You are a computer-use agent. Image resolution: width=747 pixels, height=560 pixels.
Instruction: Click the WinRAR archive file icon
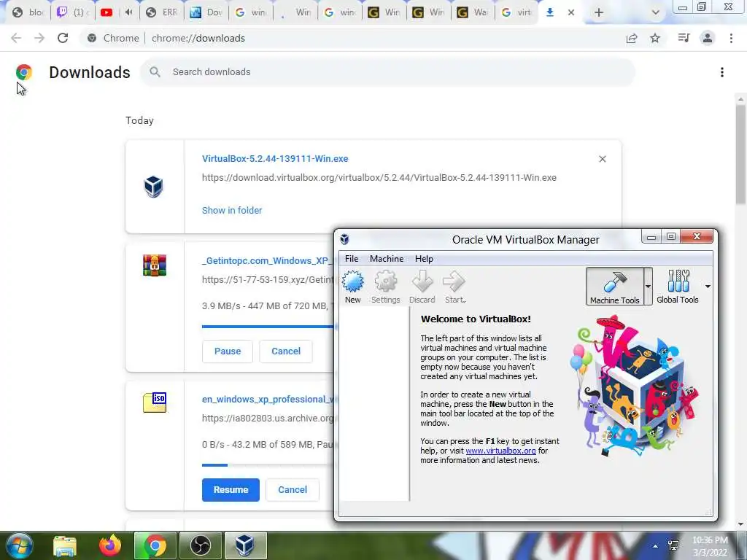point(155,265)
